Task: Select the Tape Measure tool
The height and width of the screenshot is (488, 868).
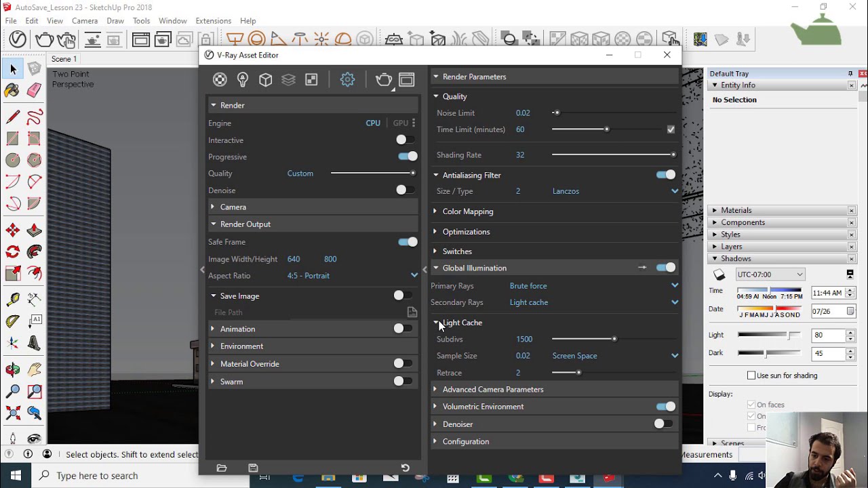Action: [12, 299]
